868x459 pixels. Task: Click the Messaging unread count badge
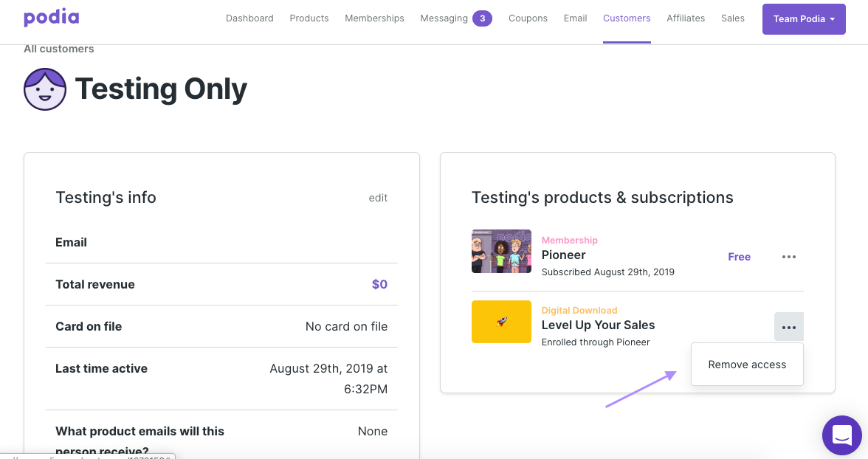(x=482, y=18)
